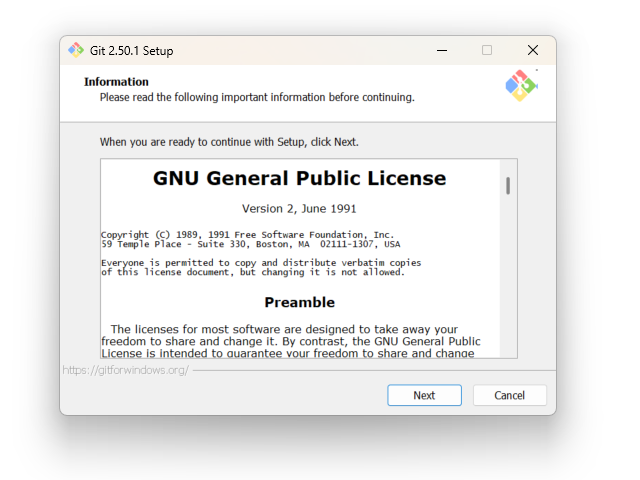The width and height of the screenshot is (640, 480).
Task: Cancel the Git setup
Action: tap(509, 395)
